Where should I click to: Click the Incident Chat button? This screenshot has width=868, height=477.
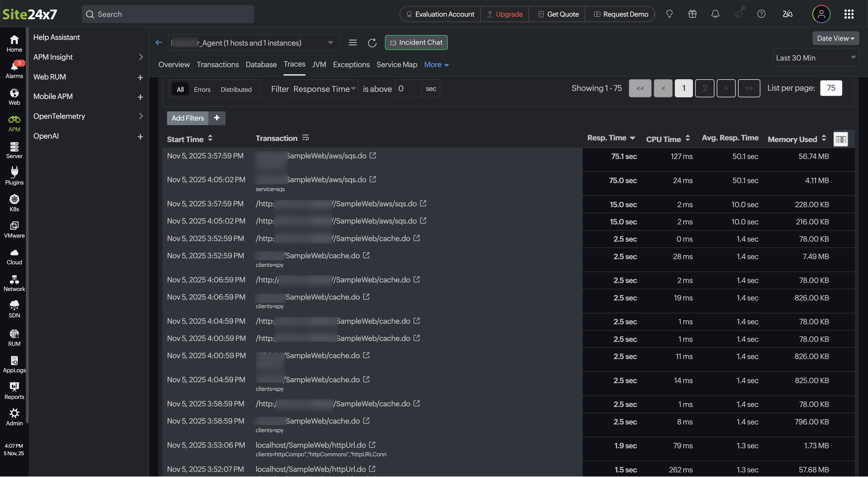[416, 42]
